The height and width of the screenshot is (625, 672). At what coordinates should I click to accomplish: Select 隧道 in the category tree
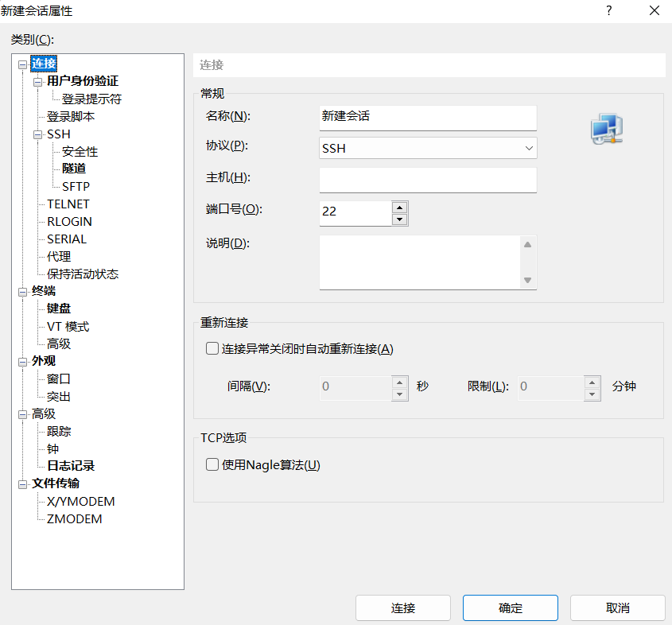(74, 169)
